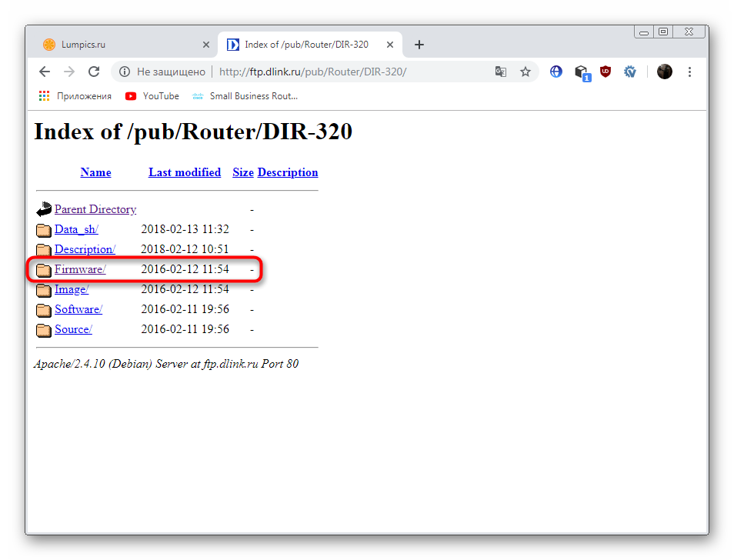Bookmark this page with star icon
Image resolution: width=734 pixels, height=560 pixels.
click(525, 72)
